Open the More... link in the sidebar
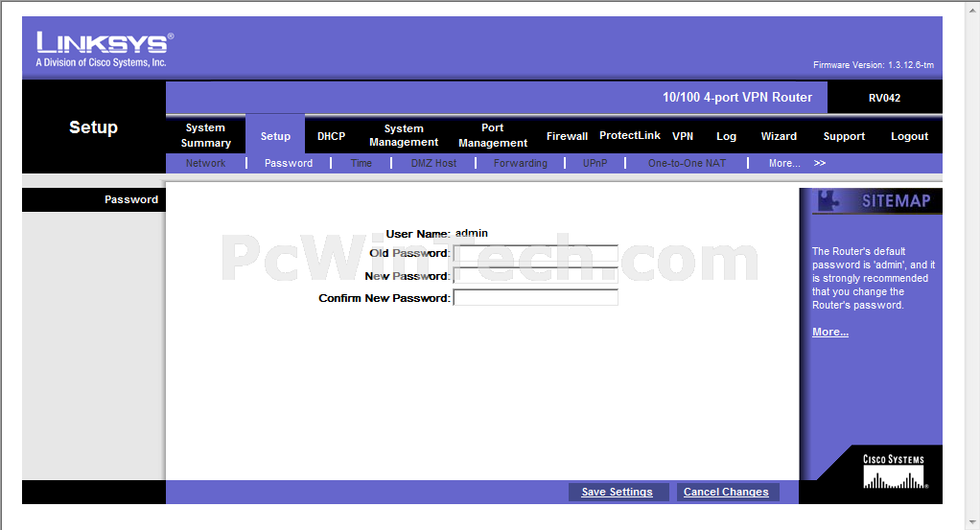 click(x=830, y=332)
